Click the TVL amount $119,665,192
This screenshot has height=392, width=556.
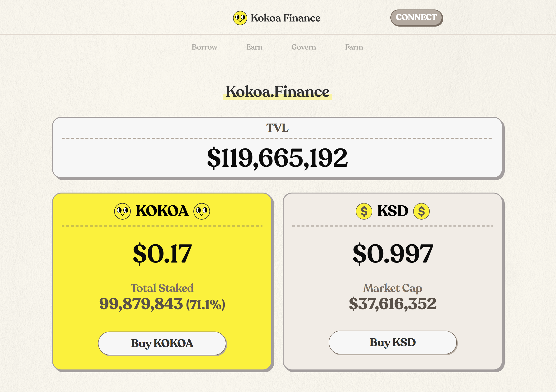pos(277,158)
